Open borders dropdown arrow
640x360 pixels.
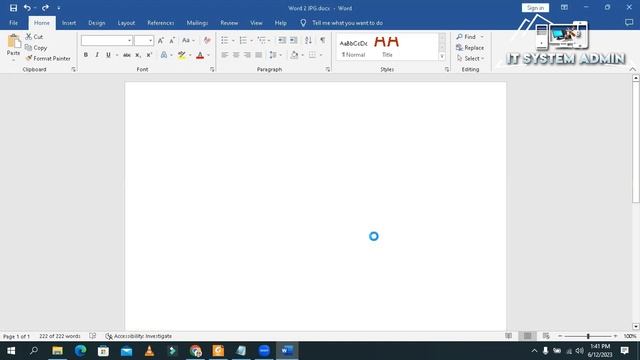coord(321,55)
